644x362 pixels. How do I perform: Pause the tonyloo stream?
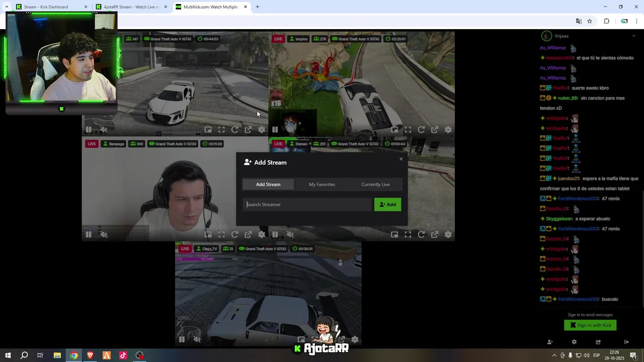pos(275,130)
